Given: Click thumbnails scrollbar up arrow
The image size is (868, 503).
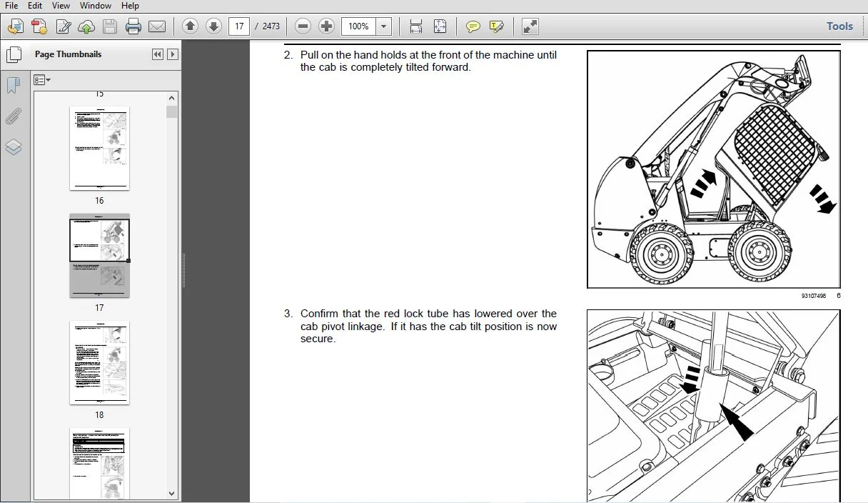Looking at the screenshot, I should click(171, 99).
